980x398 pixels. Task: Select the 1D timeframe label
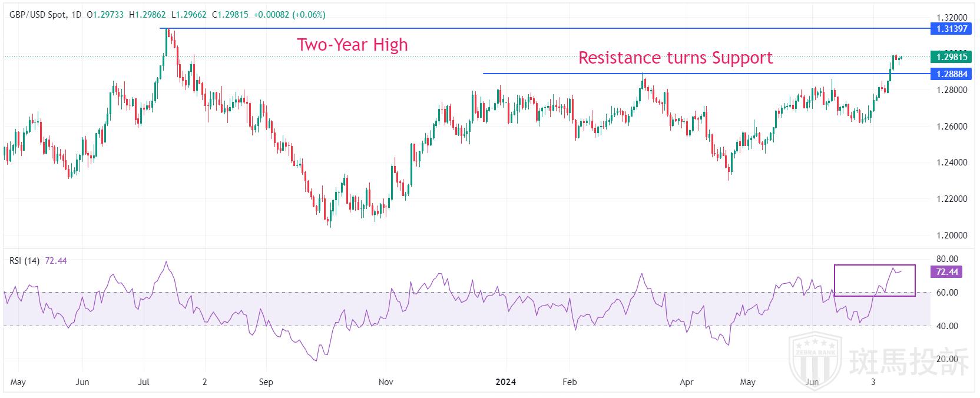(x=75, y=15)
